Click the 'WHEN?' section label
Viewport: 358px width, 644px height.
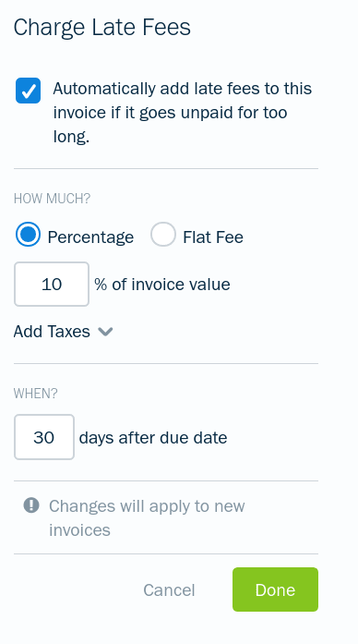tap(36, 394)
